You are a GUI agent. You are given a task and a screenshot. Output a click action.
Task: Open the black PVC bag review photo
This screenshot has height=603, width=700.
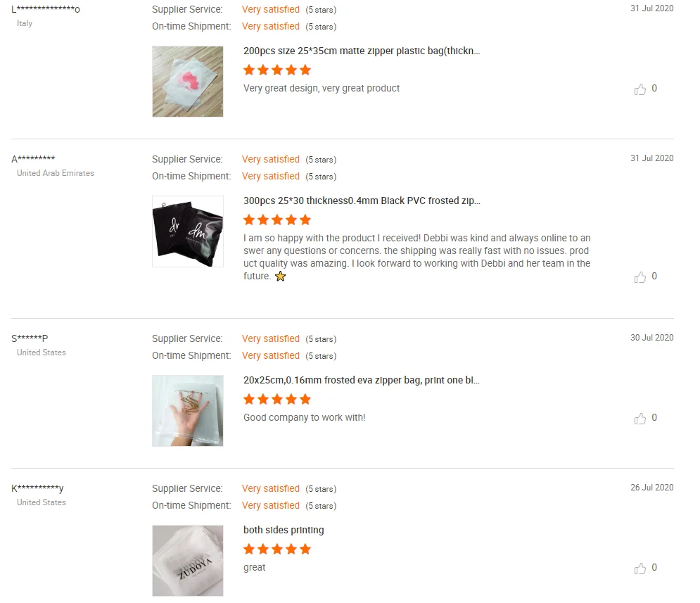click(x=188, y=231)
